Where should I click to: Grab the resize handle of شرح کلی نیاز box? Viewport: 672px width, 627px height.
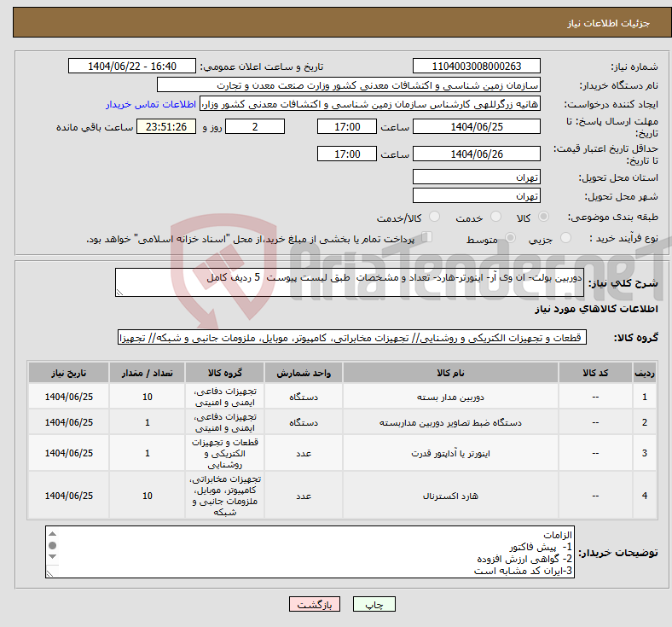pyautogui.click(x=119, y=293)
